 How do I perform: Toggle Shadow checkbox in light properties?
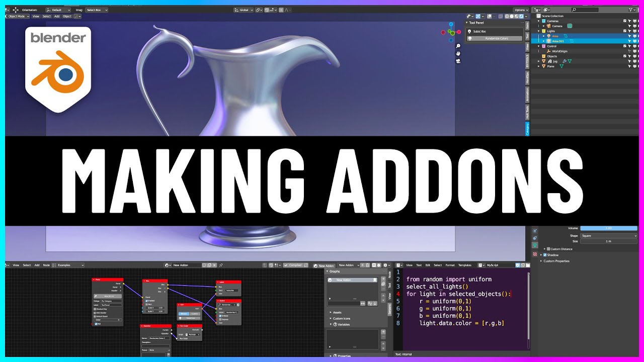coord(544,255)
